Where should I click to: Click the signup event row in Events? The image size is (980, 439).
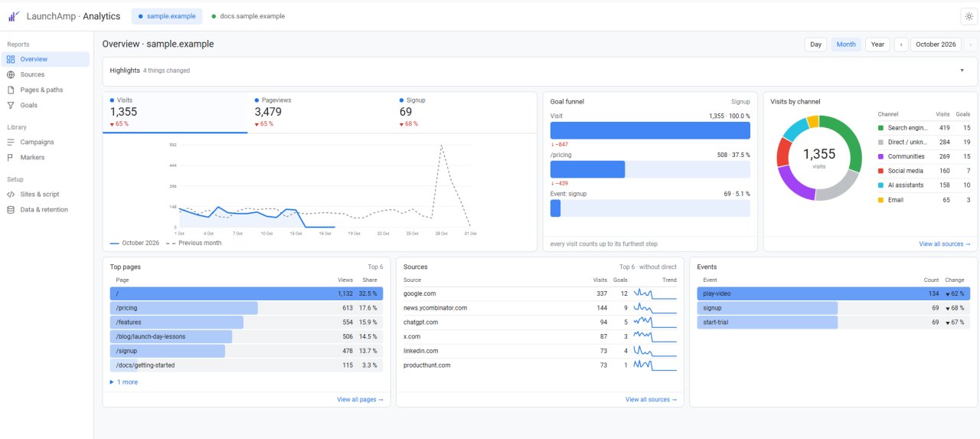click(x=834, y=308)
